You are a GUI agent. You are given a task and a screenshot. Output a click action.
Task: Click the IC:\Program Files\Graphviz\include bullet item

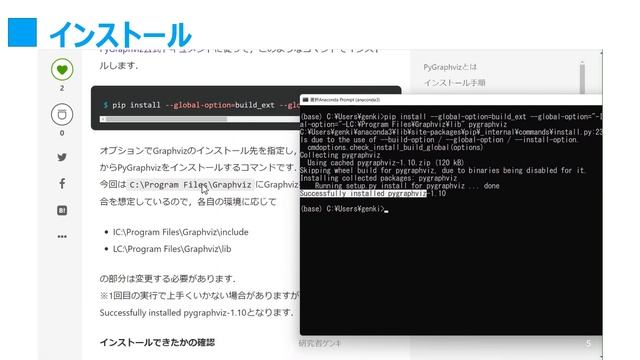(180, 232)
